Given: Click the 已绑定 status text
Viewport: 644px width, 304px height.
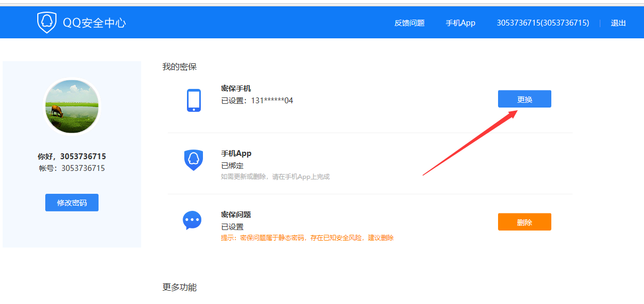Looking at the screenshot, I should click(x=232, y=166).
